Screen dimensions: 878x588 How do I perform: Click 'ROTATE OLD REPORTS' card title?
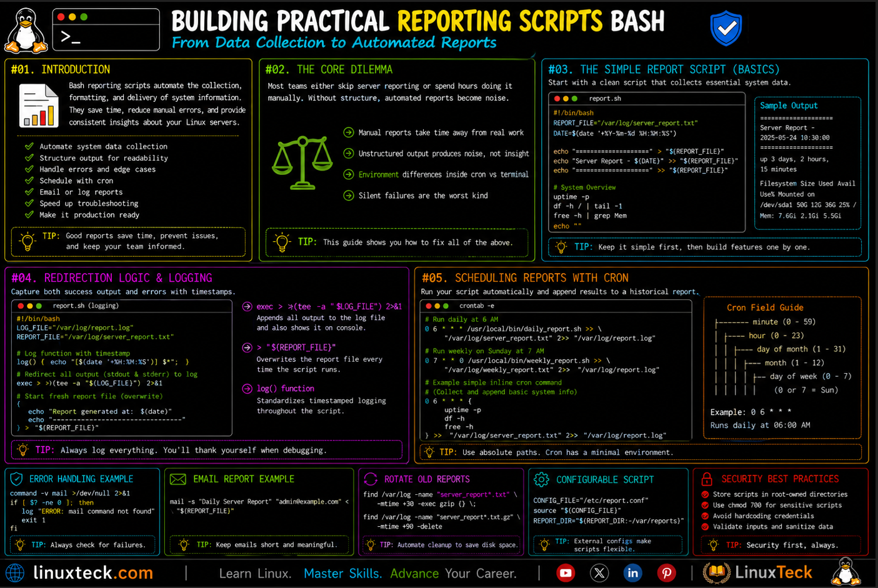pos(427,479)
